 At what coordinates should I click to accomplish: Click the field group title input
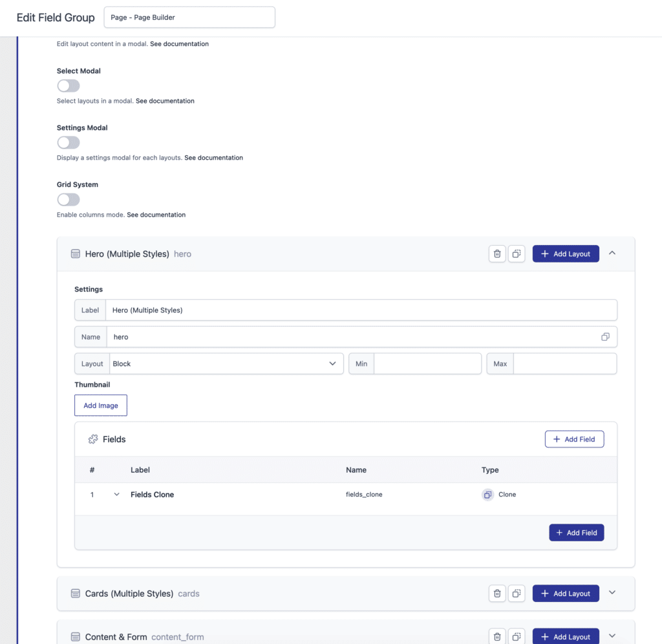189,17
